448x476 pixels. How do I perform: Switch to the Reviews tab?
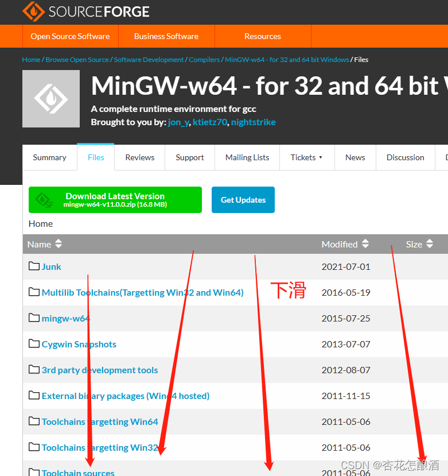click(x=140, y=157)
